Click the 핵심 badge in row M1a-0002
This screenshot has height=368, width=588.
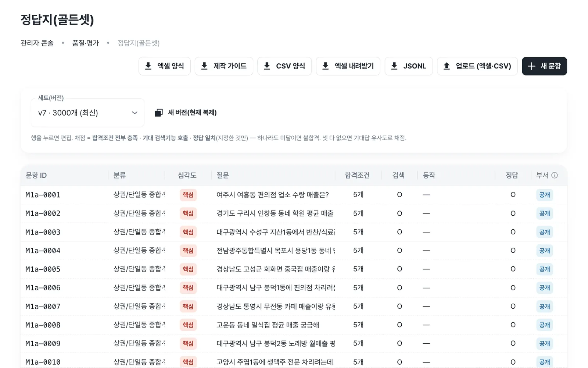tap(188, 213)
